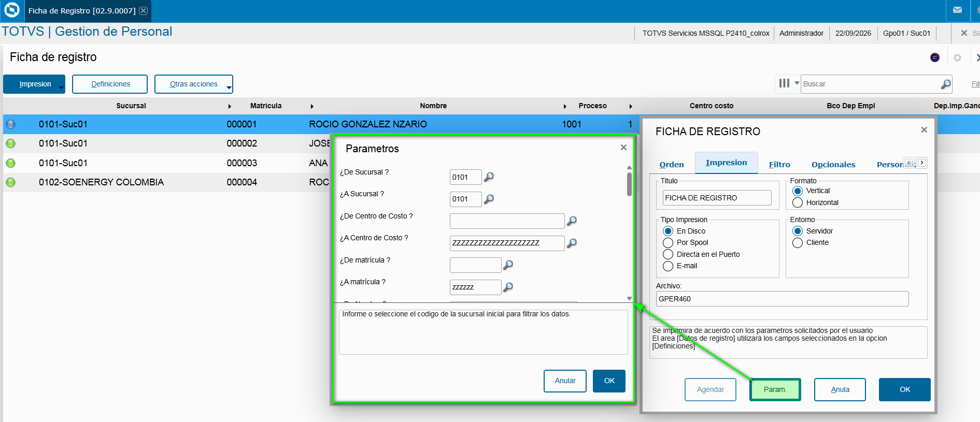Open lookup for A Sucursal field
The image size is (980, 422).
[489, 199]
